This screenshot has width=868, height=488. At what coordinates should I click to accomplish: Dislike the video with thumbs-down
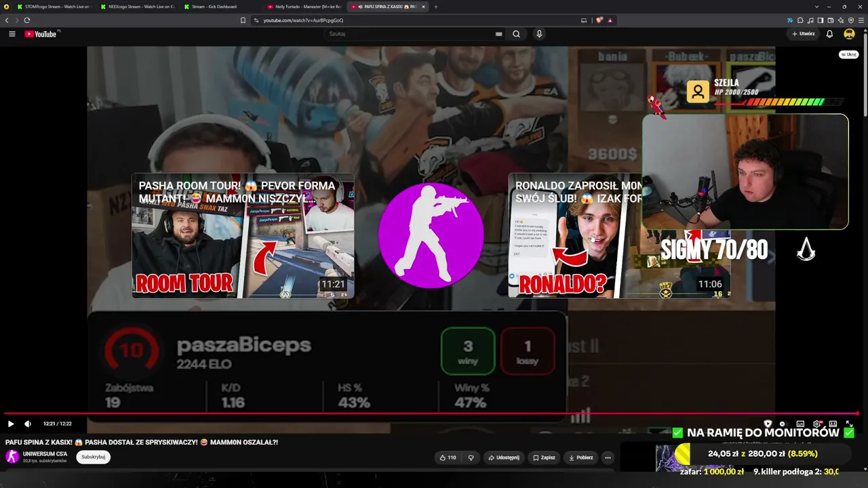pyautogui.click(x=471, y=457)
